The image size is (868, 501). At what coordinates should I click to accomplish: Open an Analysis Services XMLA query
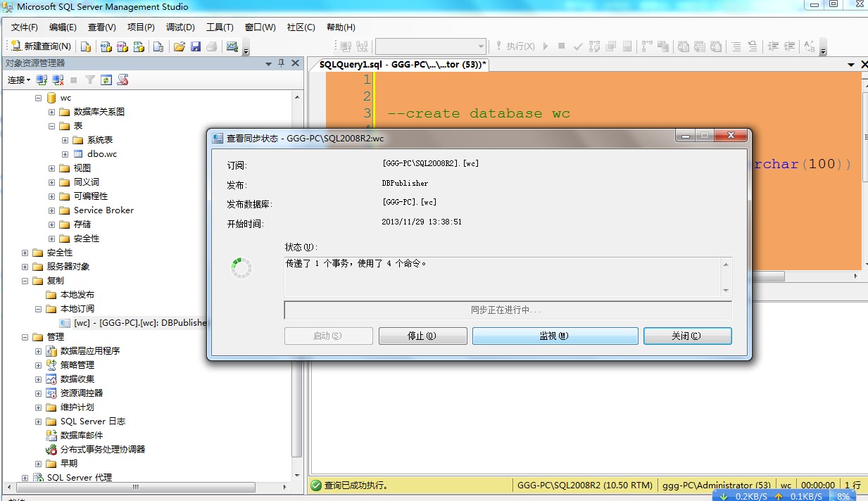point(139,46)
